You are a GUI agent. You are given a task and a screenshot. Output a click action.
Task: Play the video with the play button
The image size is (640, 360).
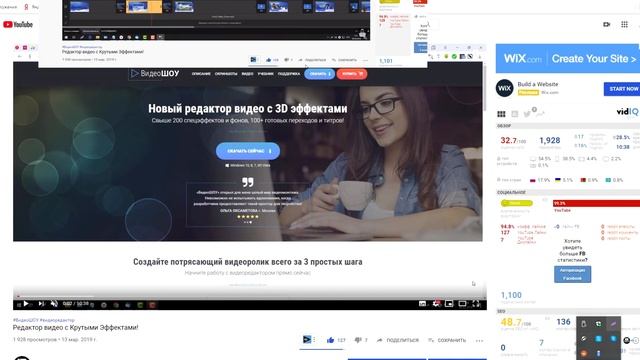[x=26, y=304]
